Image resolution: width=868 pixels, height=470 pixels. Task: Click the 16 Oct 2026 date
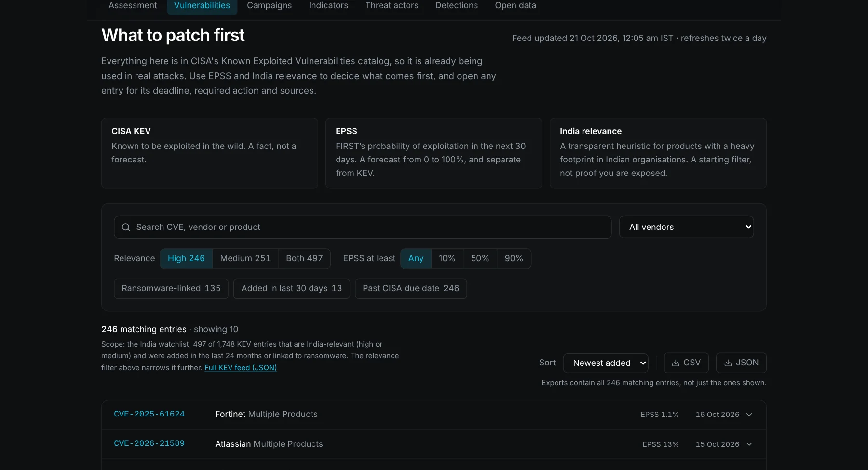(x=717, y=415)
